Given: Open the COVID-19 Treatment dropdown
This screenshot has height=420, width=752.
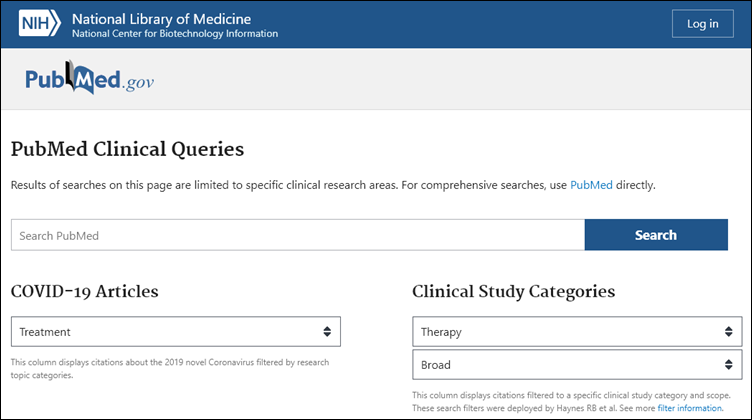Looking at the screenshot, I should (175, 331).
